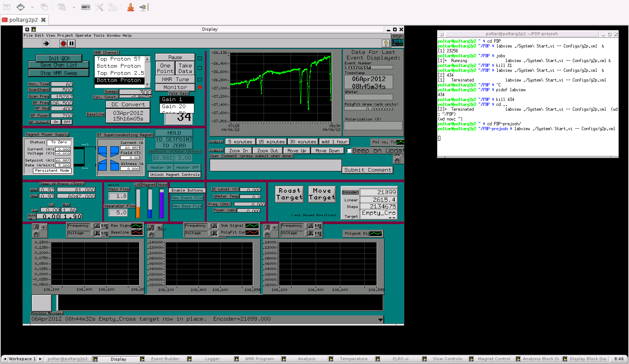Switch to the poltarg2p2 connection tab

coord(24,20)
